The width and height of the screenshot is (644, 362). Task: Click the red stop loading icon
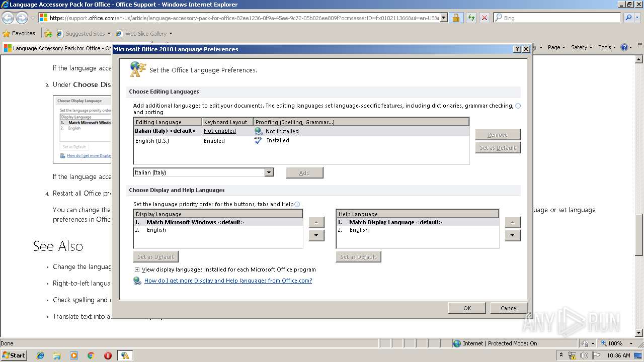485,18
